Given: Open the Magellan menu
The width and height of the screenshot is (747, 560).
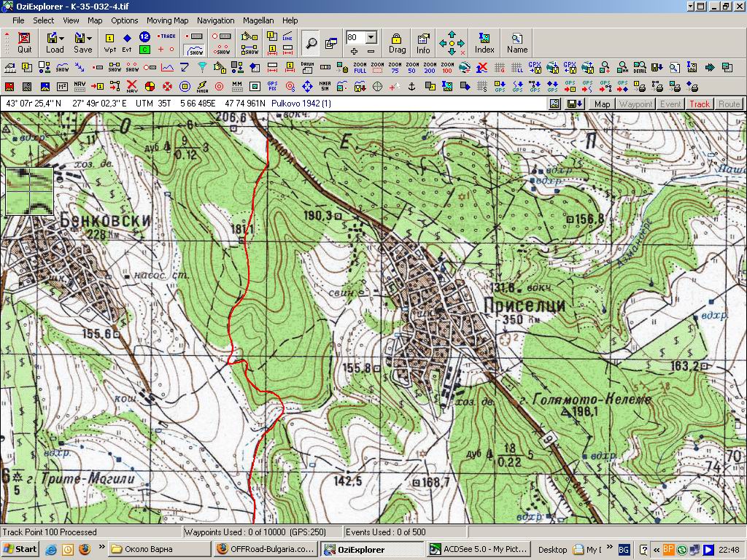Looking at the screenshot, I should tap(258, 20).
